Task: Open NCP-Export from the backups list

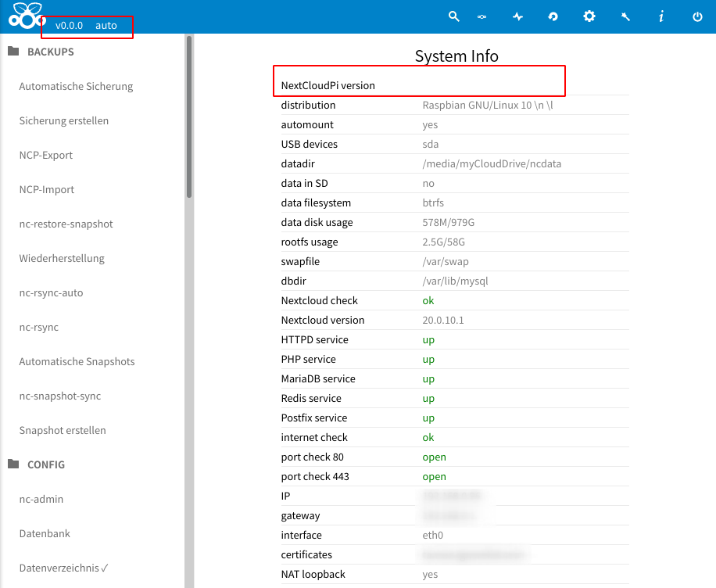Action: [x=44, y=155]
